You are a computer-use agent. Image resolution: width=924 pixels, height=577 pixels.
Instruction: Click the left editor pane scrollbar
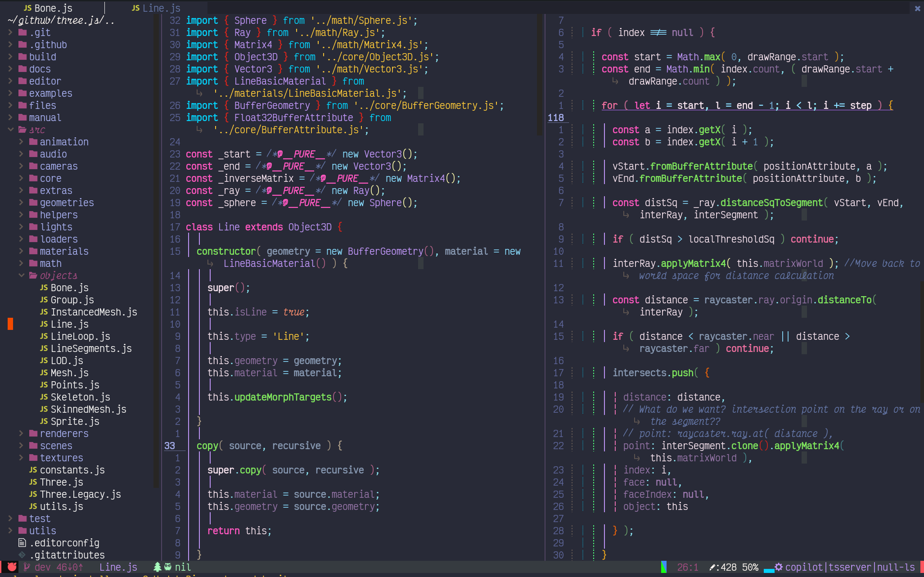(540, 75)
